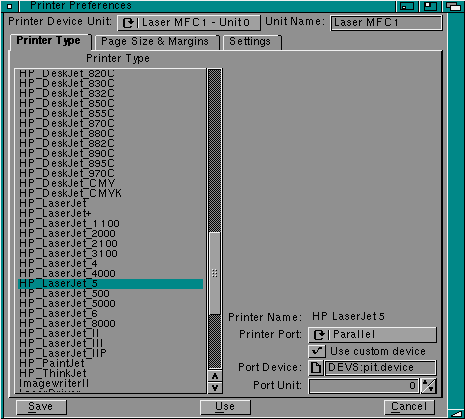Click the Port Unit up/down stepper
Screen dimensions: 465x419
[x=429, y=386]
